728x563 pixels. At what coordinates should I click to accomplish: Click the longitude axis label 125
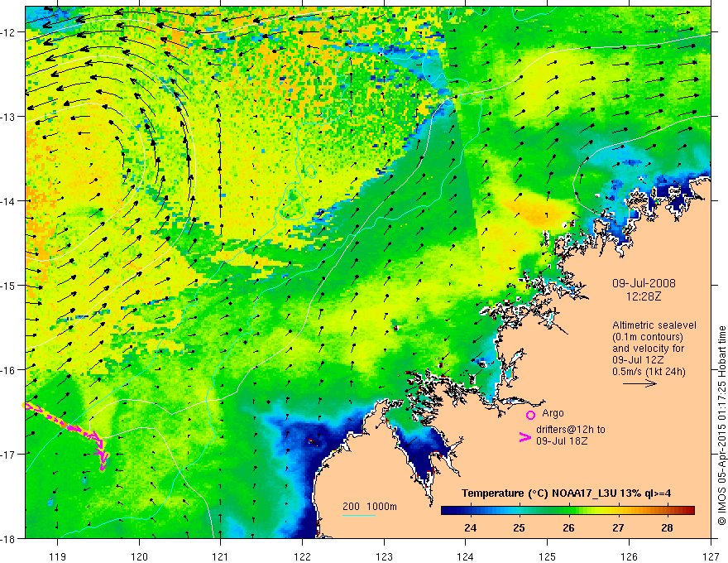pos(548,556)
